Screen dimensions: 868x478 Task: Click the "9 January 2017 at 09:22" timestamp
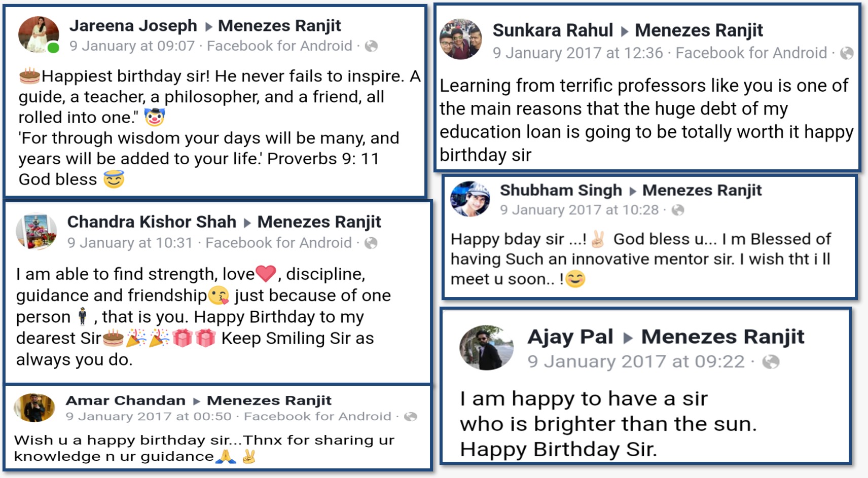636,361
